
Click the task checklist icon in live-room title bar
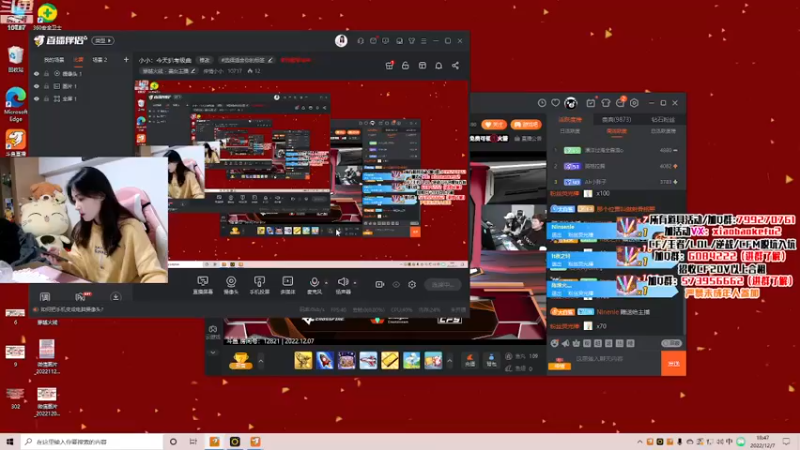(590, 103)
